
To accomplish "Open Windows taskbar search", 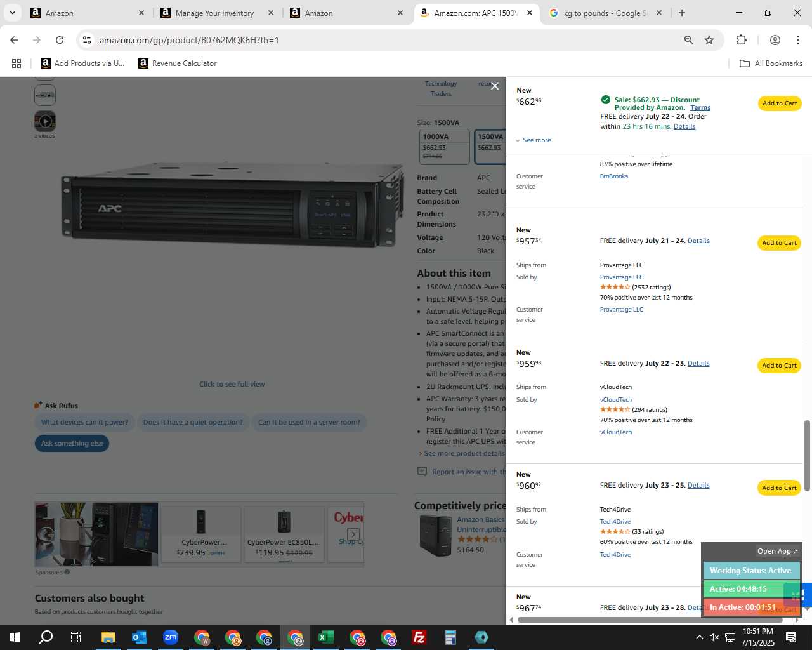I will 46,637.
